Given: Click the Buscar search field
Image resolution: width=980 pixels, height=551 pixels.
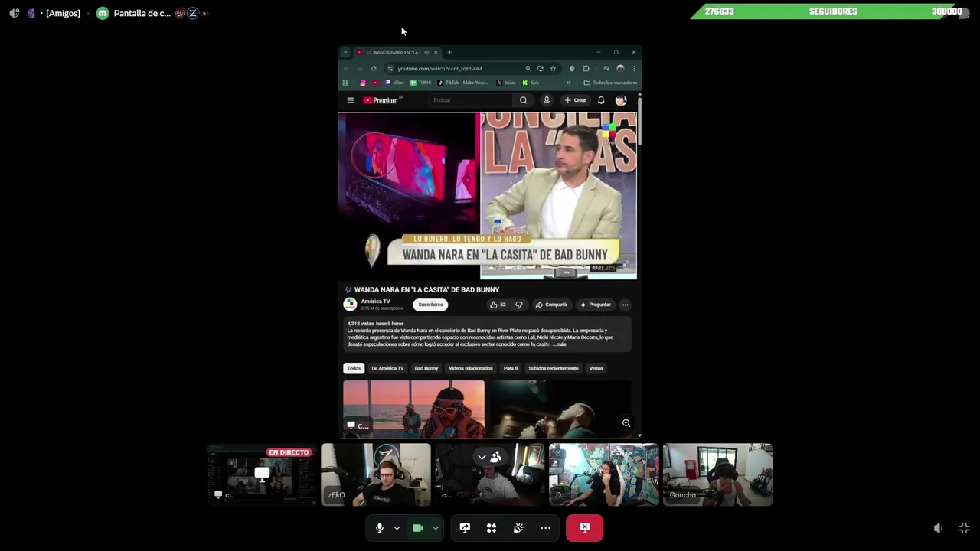Looking at the screenshot, I should tap(471, 100).
